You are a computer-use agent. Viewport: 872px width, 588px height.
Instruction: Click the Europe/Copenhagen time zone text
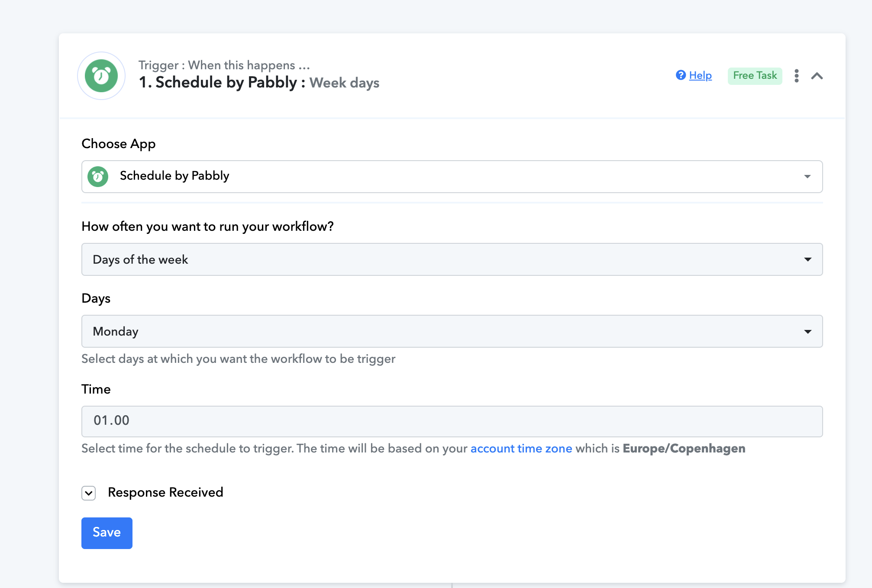point(684,449)
